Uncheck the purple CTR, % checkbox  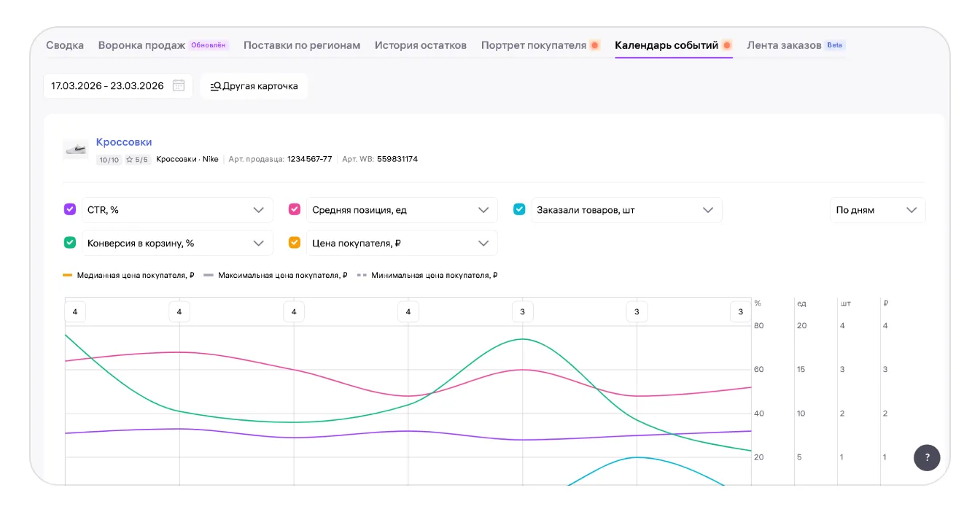click(70, 209)
